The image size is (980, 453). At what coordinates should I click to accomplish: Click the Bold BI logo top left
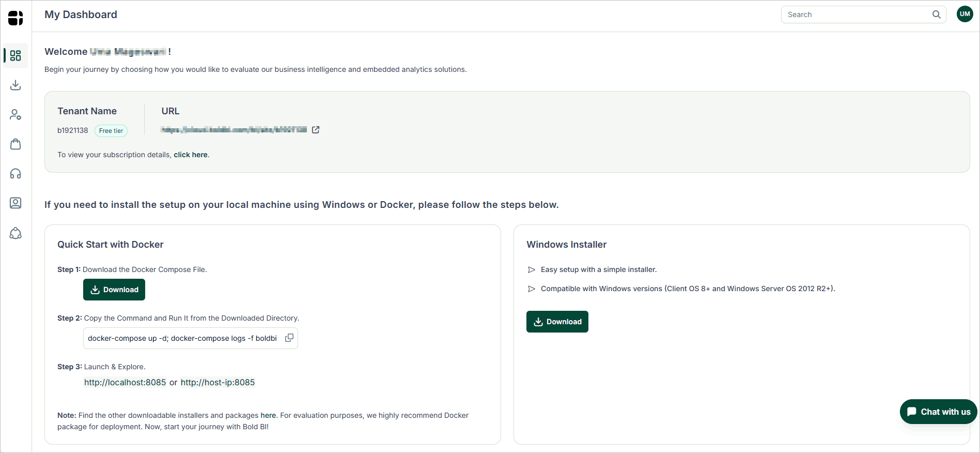pyautogui.click(x=15, y=17)
